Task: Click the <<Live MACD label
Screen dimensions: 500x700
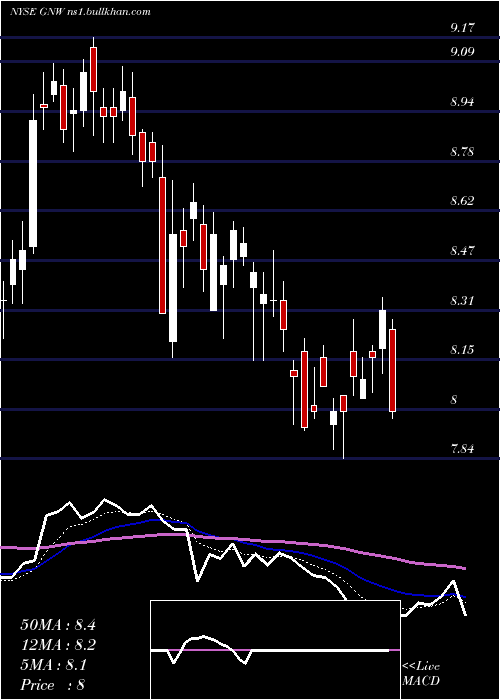Action: 421,674
